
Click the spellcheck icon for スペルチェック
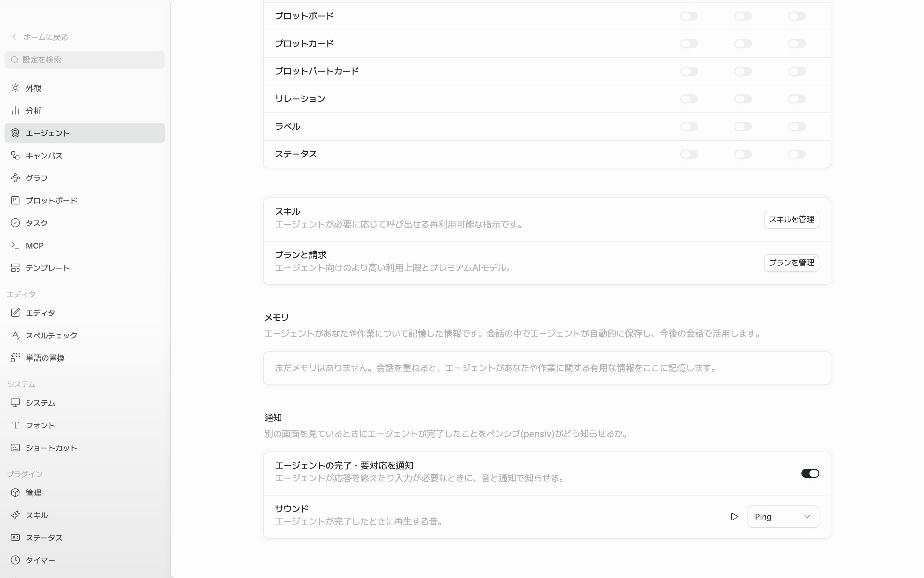coord(15,335)
